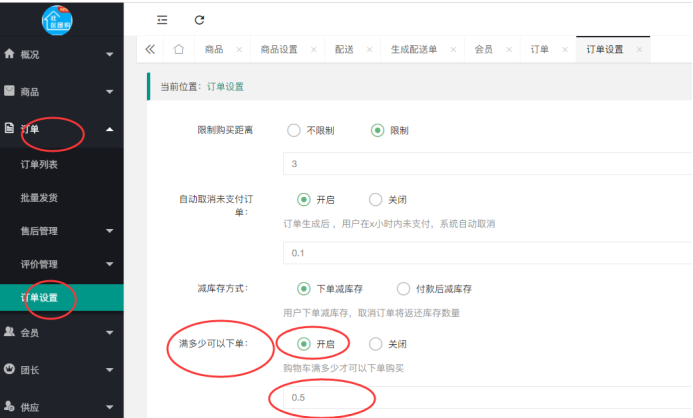
Task: Expand the 会员 sidebar menu
Action: tap(61, 332)
